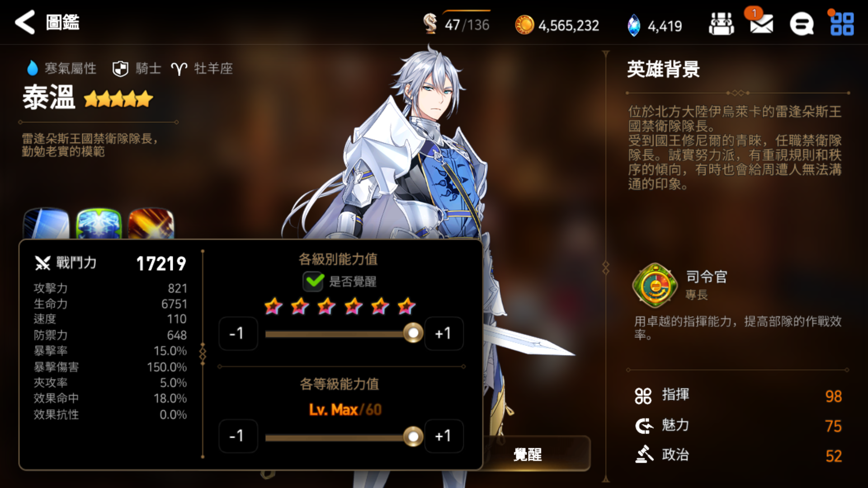Tap the gold coin currency counter
This screenshot has width=868, height=488.
(557, 25)
